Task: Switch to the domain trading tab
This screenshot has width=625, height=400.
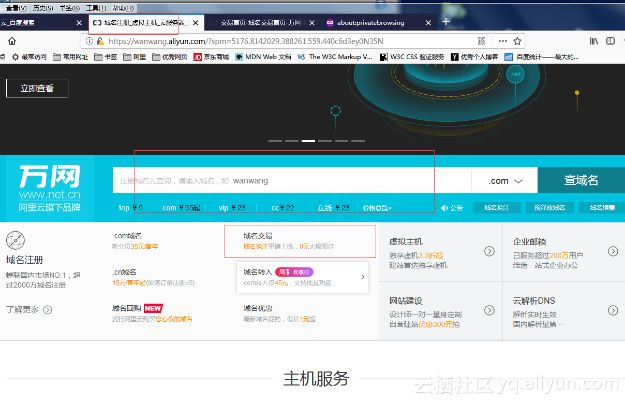Action: coord(261,23)
